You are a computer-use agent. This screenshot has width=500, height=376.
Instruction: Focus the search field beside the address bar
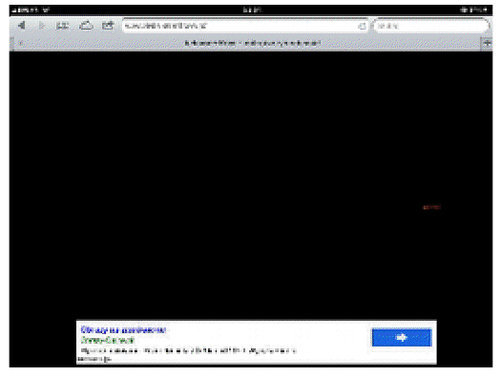(431, 26)
